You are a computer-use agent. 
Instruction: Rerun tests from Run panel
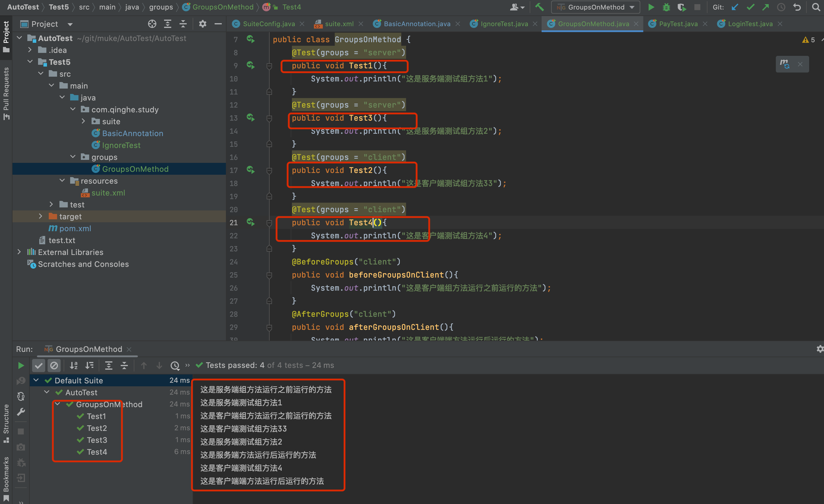[21, 365]
